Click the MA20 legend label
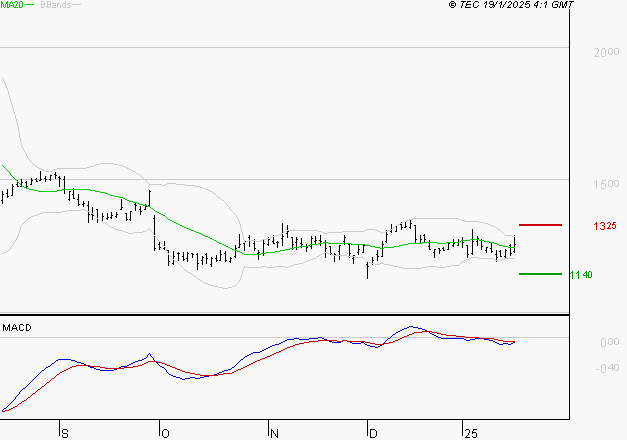The image size is (627, 440). tap(12, 5)
